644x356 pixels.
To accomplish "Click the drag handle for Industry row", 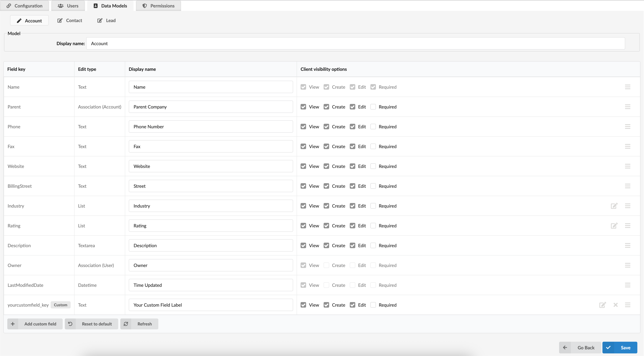I will (627, 206).
